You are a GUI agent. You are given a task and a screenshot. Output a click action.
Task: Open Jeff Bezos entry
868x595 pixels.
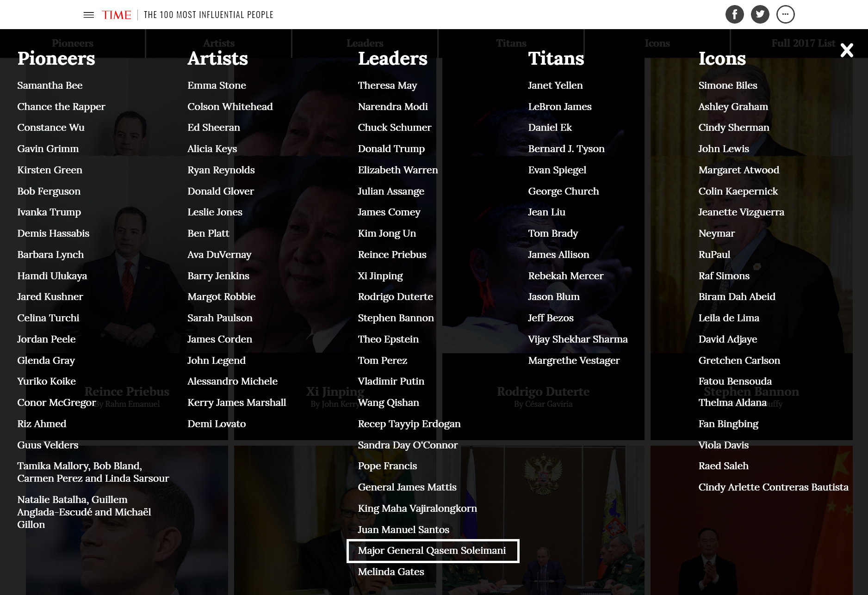coord(551,318)
